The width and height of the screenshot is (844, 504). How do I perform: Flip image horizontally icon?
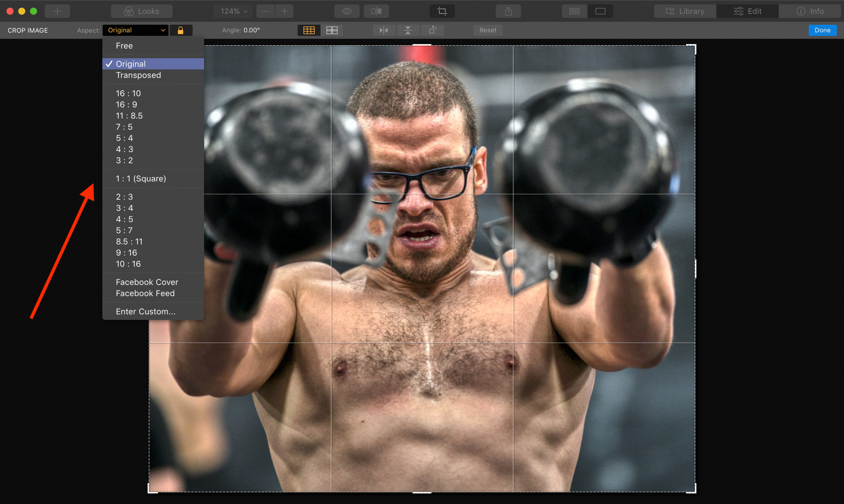tap(384, 30)
